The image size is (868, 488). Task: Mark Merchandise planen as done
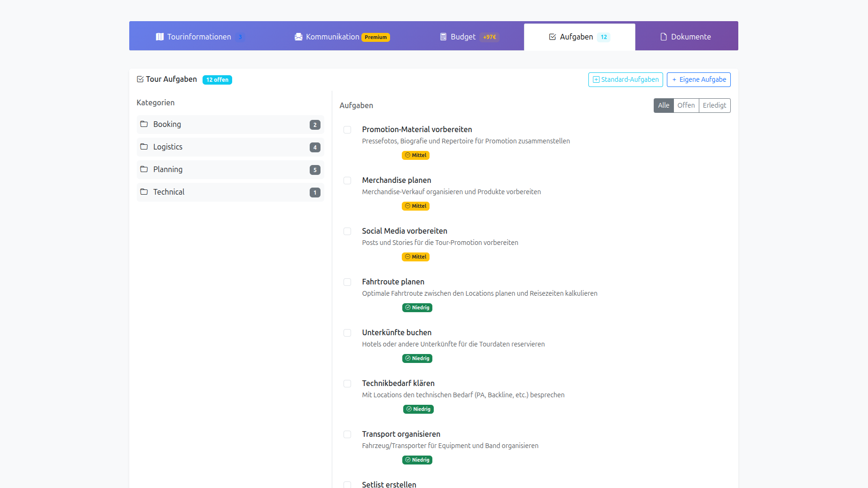click(347, 181)
